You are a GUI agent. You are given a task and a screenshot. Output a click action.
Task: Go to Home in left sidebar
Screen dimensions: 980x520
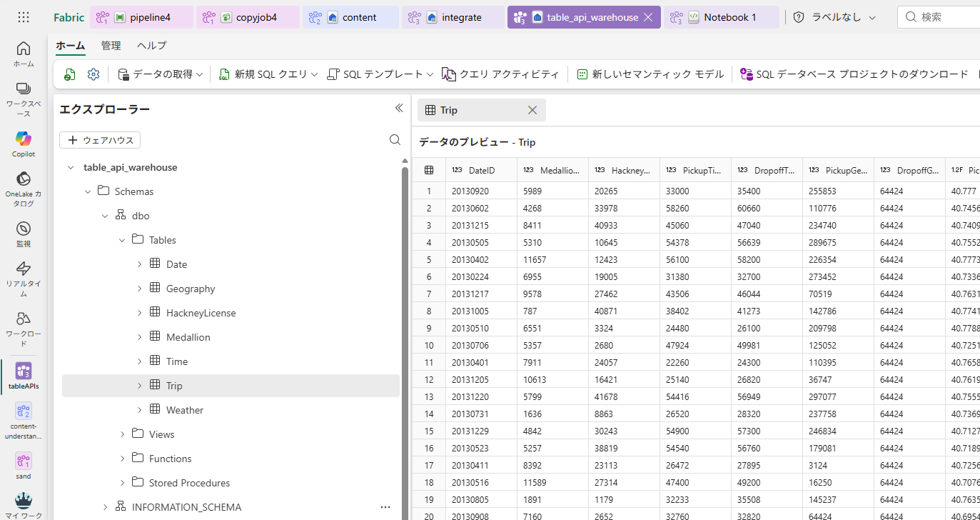click(x=24, y=54)
